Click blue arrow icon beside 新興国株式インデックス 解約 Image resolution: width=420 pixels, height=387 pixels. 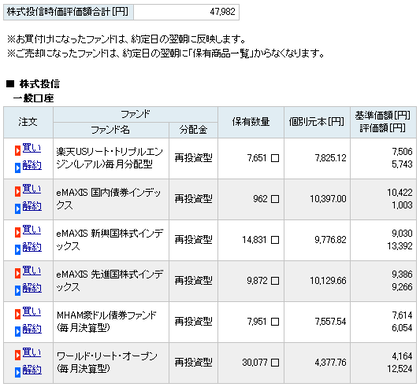pyautogui.click(x=18, y=249)
